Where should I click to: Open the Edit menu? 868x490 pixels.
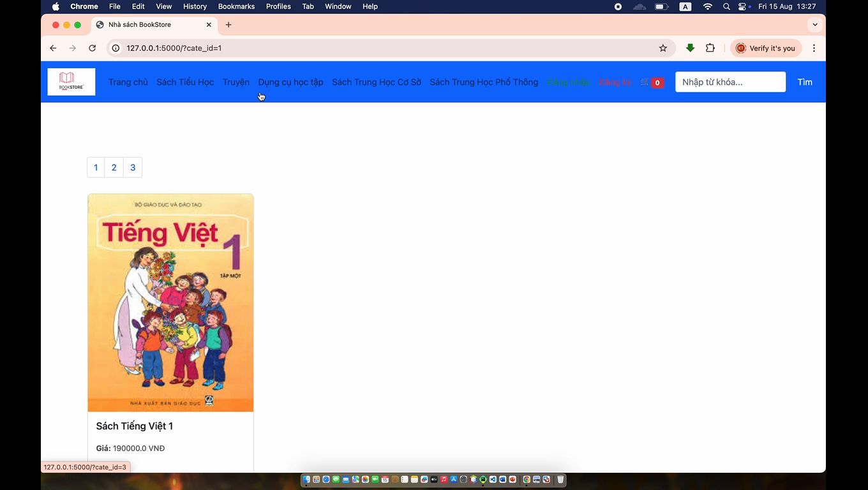(138, 6)
